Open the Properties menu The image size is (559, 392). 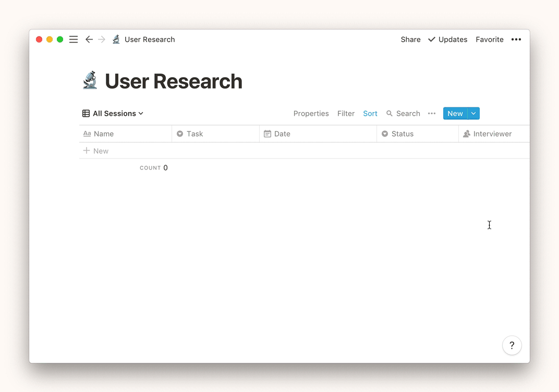point(311,114)
